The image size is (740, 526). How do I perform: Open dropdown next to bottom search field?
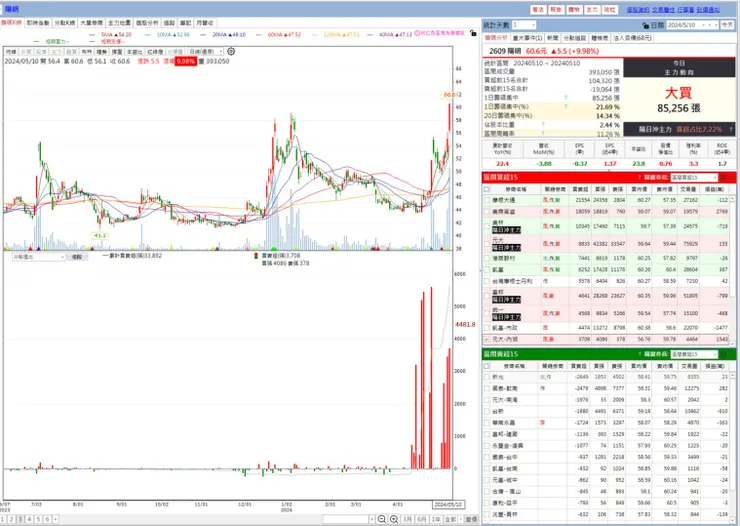pos(372,519)
